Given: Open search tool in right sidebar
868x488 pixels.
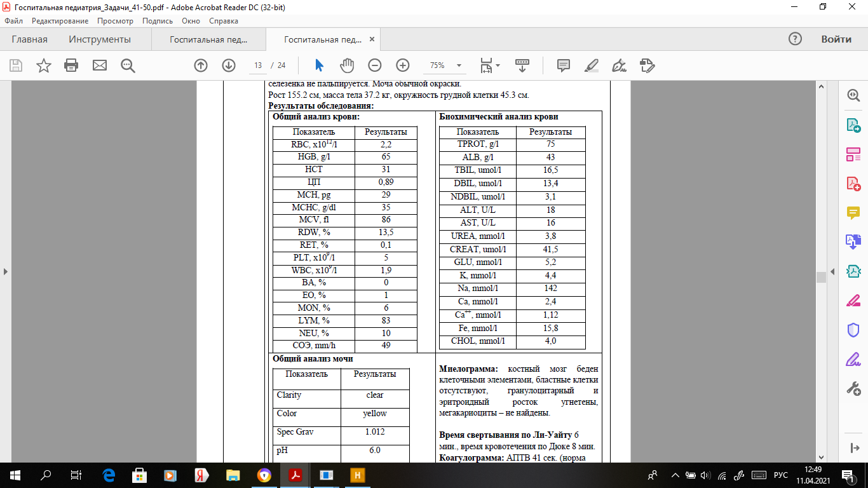Looking at the screenshot, I should coord(853,95).
